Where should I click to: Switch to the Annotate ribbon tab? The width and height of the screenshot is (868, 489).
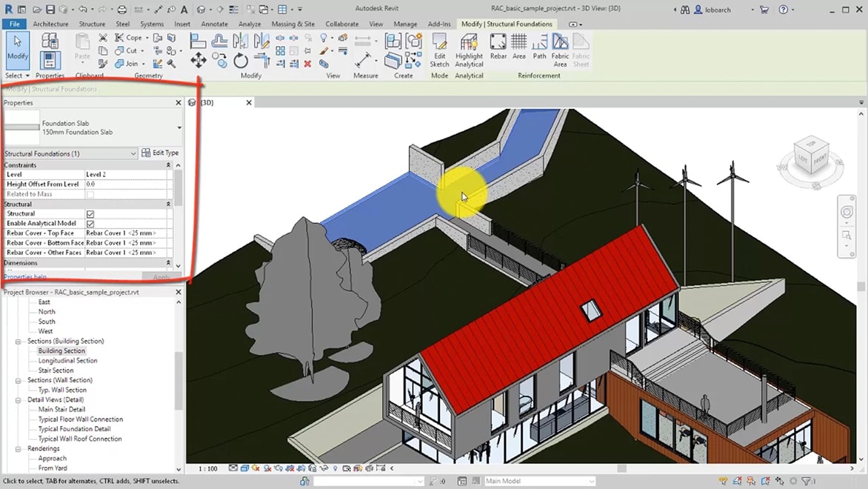pos(215,24)
